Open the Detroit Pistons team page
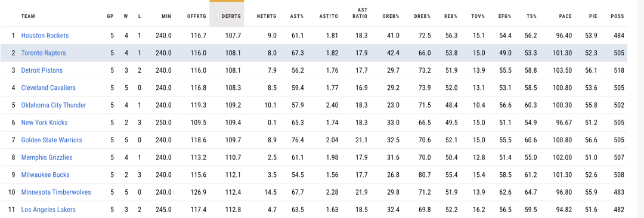The height and width of the screenshot is (218, 644). (42, 71)
